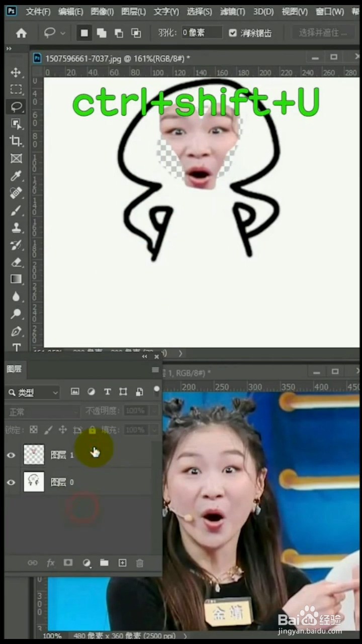The width and height of the screenshot is (362, 644).
Task: Choose Add to Selection mode
Action: click(x=102, y=33)
